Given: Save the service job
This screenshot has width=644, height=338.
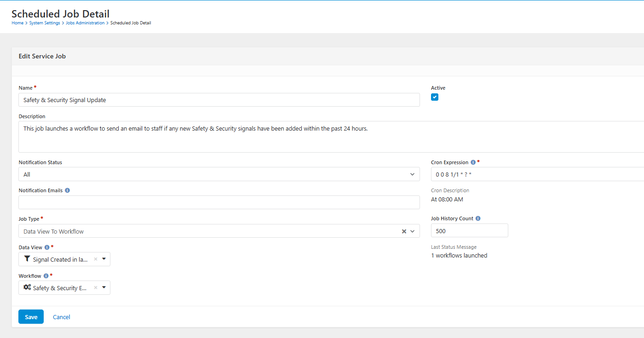Looking at the screenshot, I should tap(31, 317).
